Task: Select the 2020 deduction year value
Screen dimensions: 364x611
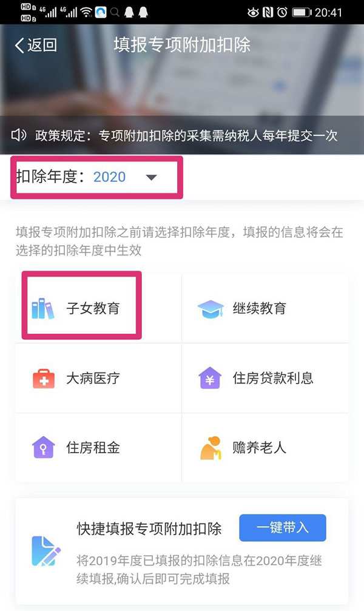Action: pyautogui.click(x=109, y=177)
